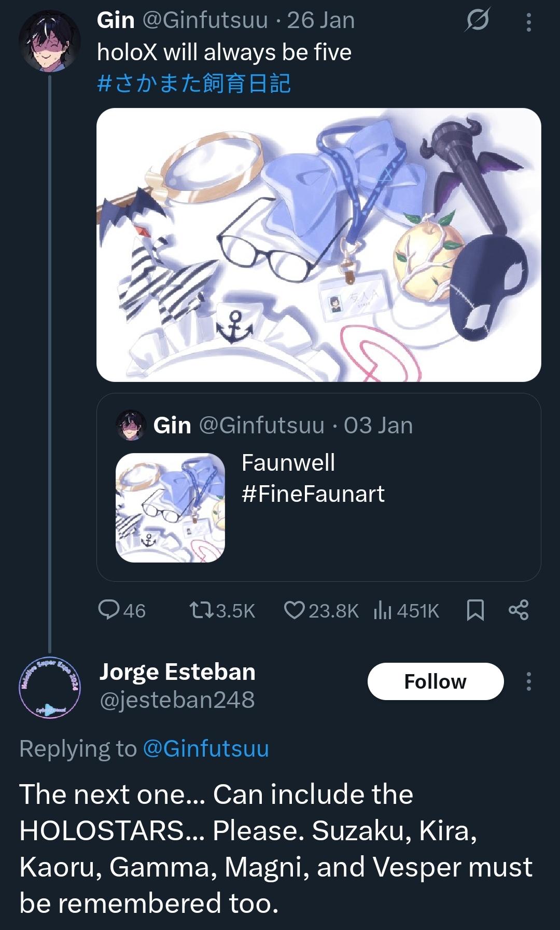The width and height of the screenshot is (560, 930).
Task: Open the @Ginfutsuu mention link
Action: click(206, 749)
